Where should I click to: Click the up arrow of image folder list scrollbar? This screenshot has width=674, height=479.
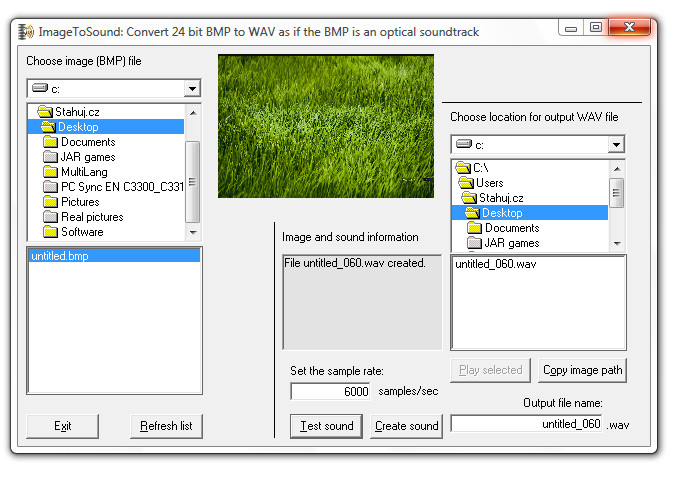tap(193, 113)
